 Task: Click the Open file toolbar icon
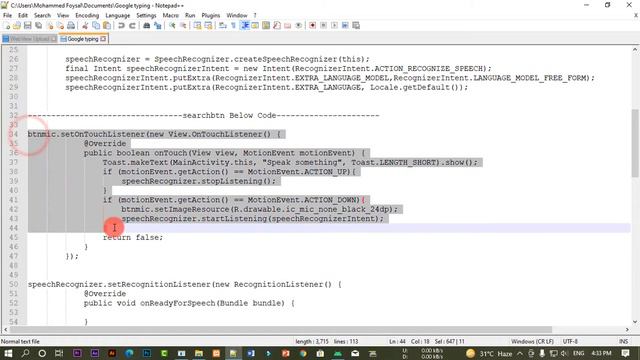coord(17,25)
